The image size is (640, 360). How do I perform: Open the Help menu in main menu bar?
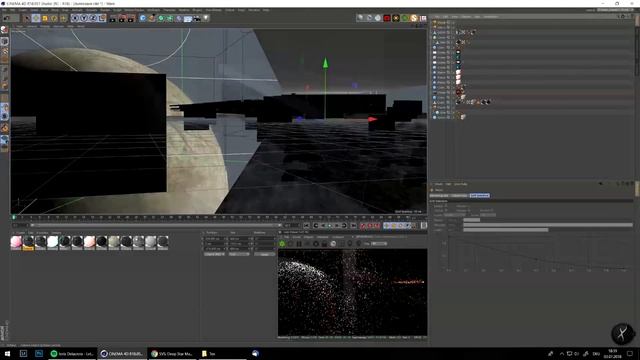[266, 10]
